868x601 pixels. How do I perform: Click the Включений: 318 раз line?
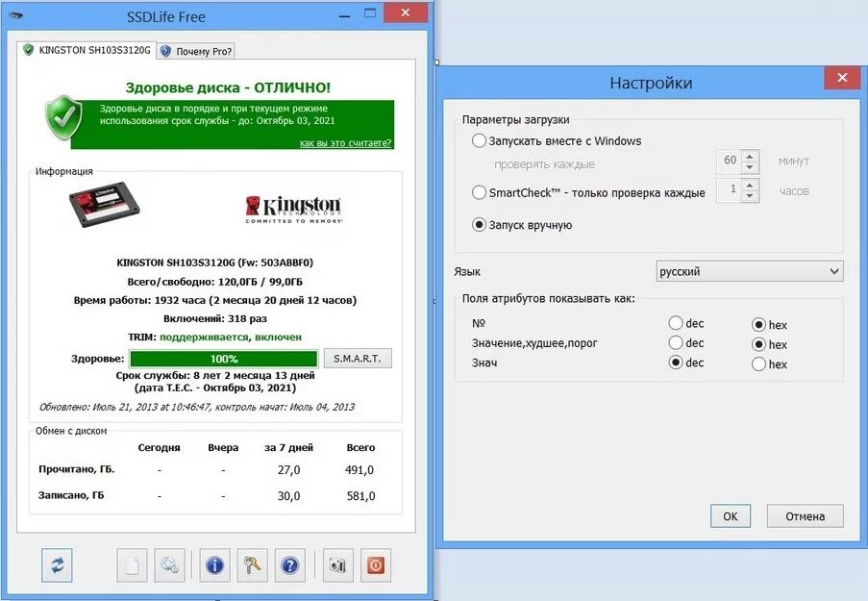[215, 318]
